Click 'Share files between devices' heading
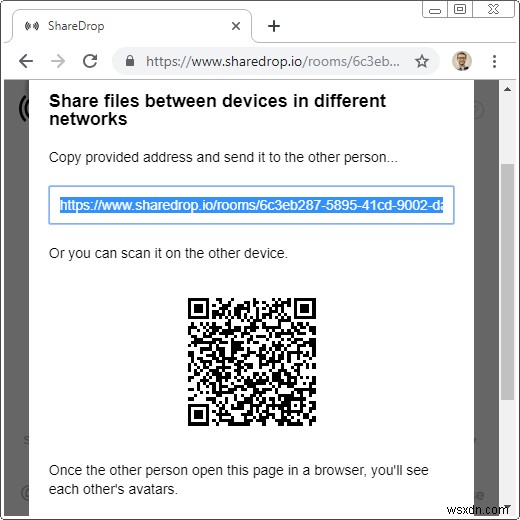 pos(217,110)
